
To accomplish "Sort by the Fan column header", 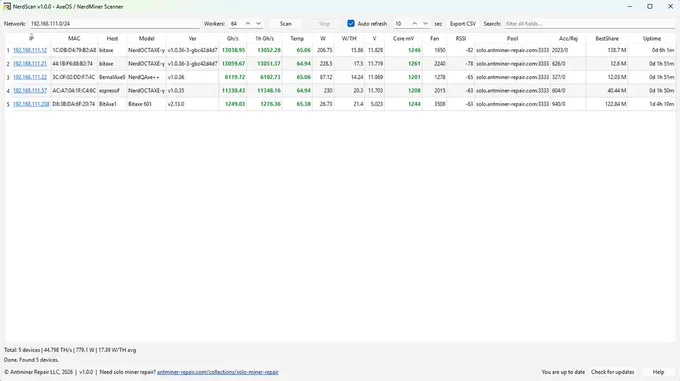I will pyautogui.click(x=435, y=39).
